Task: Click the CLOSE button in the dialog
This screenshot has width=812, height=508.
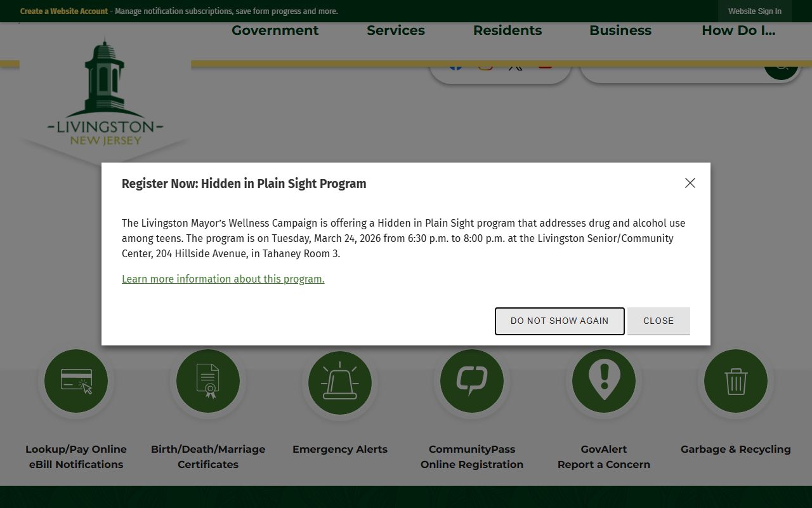Action: pos(658,321)
